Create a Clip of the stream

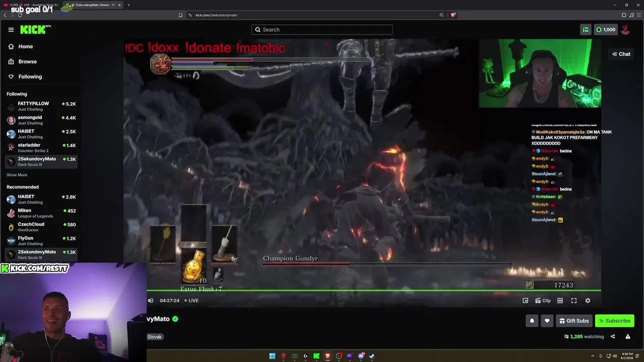coord(543,301)
